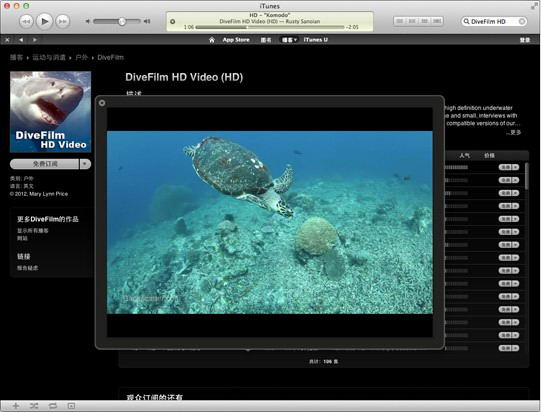Toggle repeat in the bottom bar
This screenshot has width=541, height=412.
52,406
